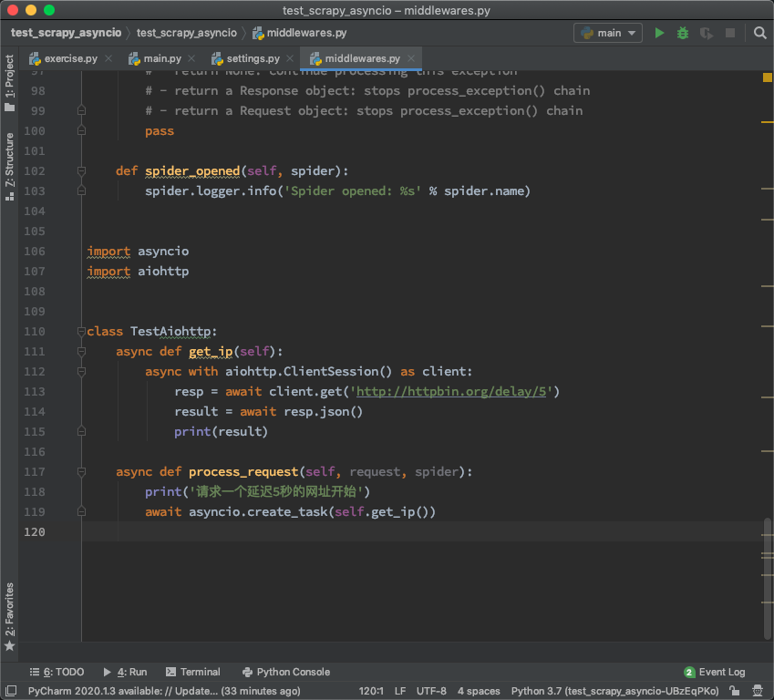Start debugging with the green bug icon

(x=683, y=33)
